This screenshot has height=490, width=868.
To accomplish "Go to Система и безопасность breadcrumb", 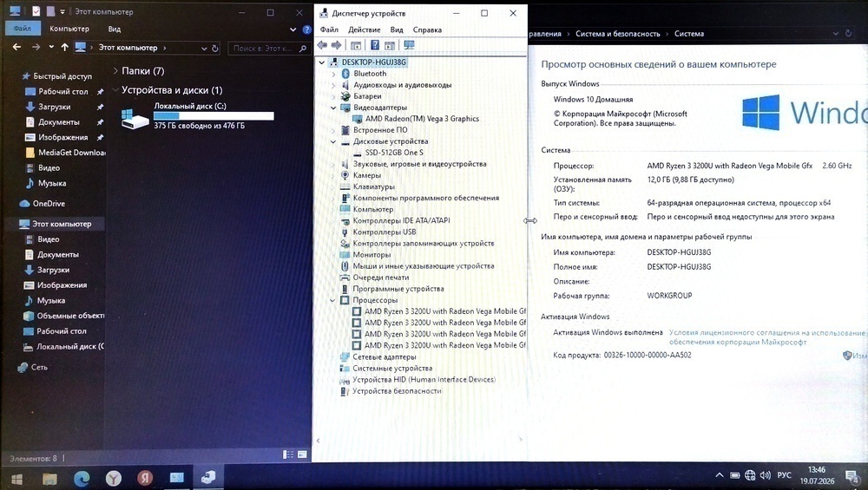I will 618,34.
